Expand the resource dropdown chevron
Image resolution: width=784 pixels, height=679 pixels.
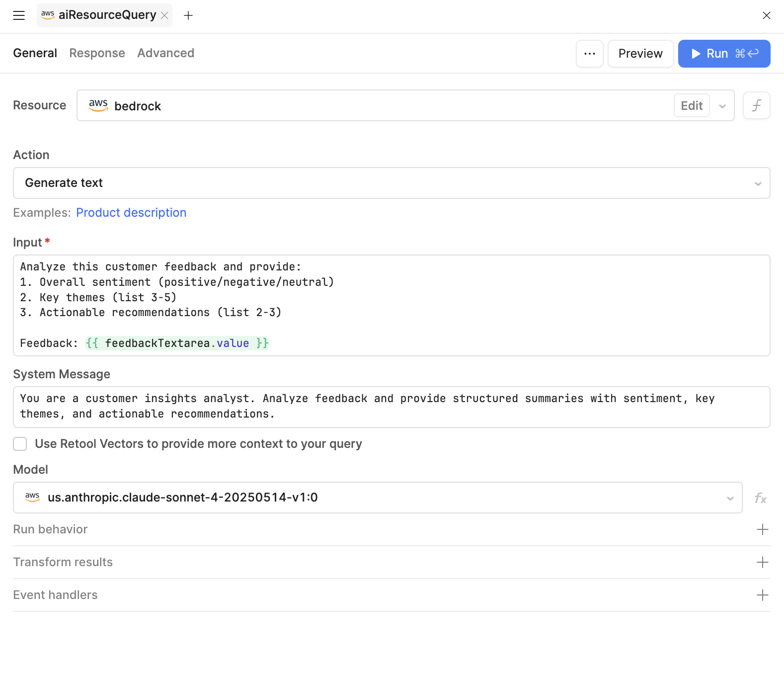722,106
